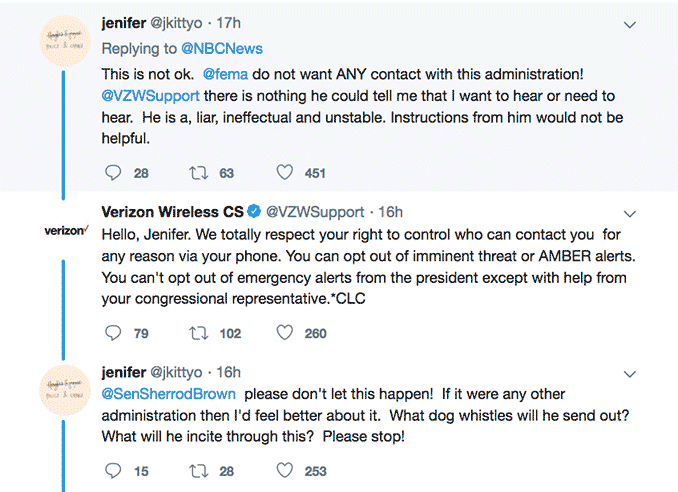Open the more-options chevron on Jenifer's first tweet

coord(630,23)
